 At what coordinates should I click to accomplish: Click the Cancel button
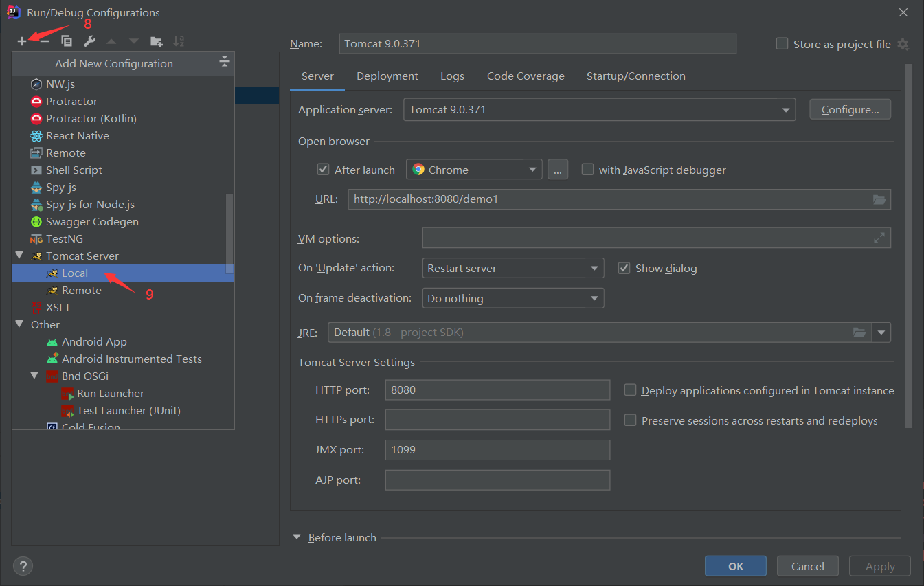808,566
